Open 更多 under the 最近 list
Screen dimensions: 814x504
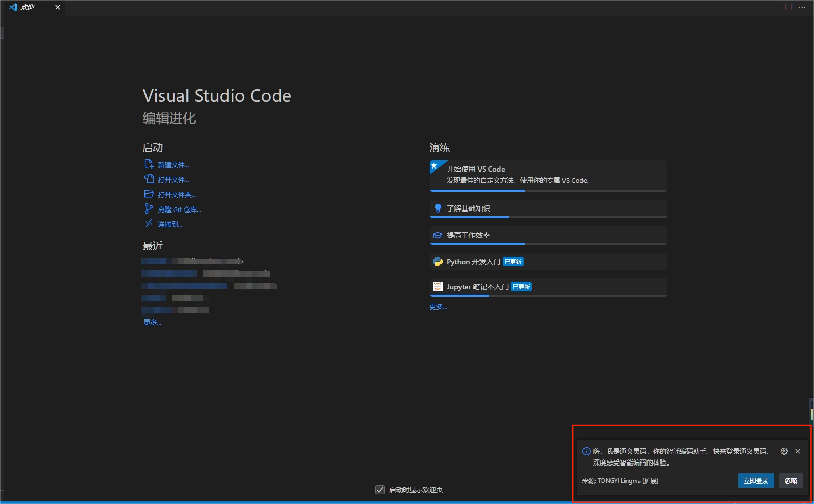pos(152,322)
